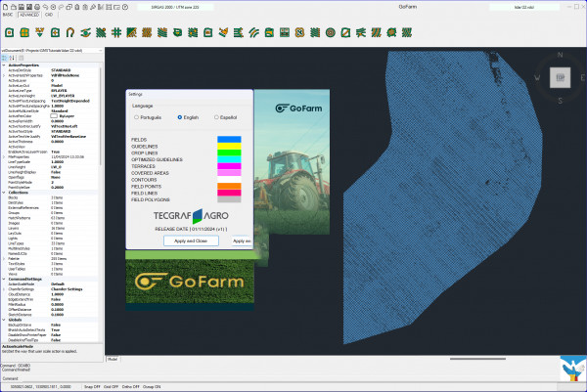Click the last hatched-lines ribbon tool

407,32
